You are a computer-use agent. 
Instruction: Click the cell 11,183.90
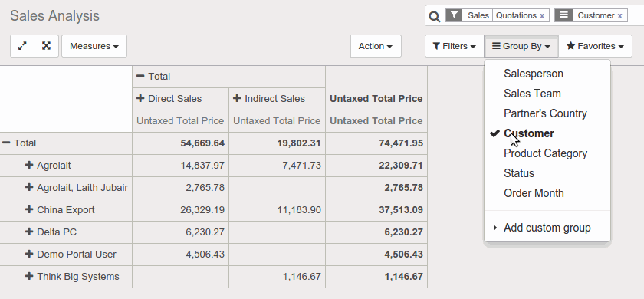tap(277, 209)
